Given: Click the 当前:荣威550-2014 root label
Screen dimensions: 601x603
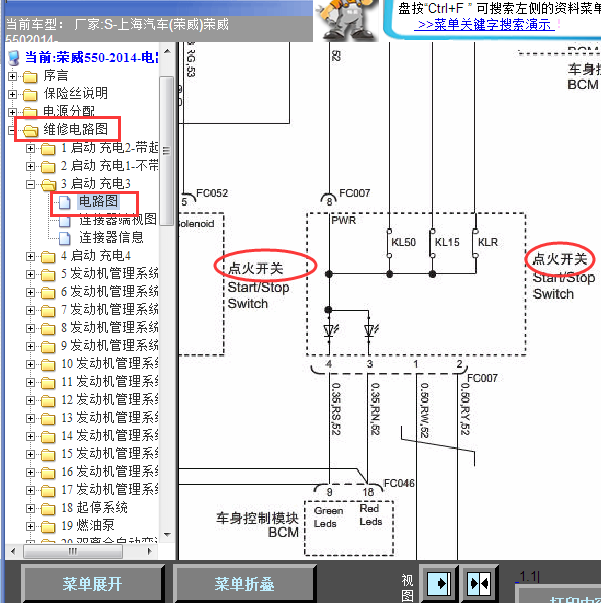Looking at the screenshot, I should (92, 58).
